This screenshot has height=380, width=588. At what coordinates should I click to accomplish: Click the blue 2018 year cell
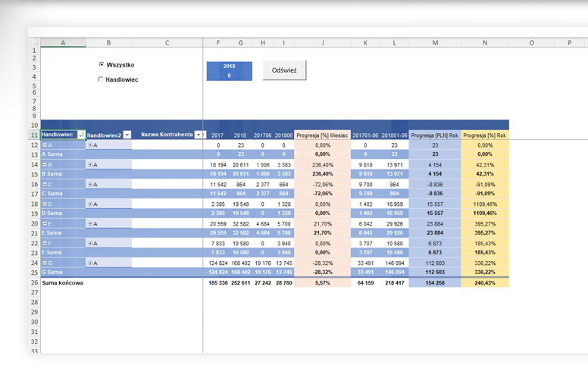(229, 66)
